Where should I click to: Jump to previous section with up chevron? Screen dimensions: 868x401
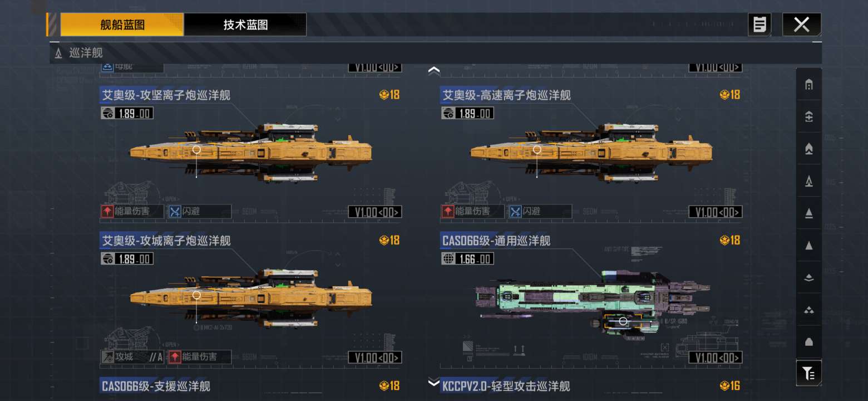point(434,70)
